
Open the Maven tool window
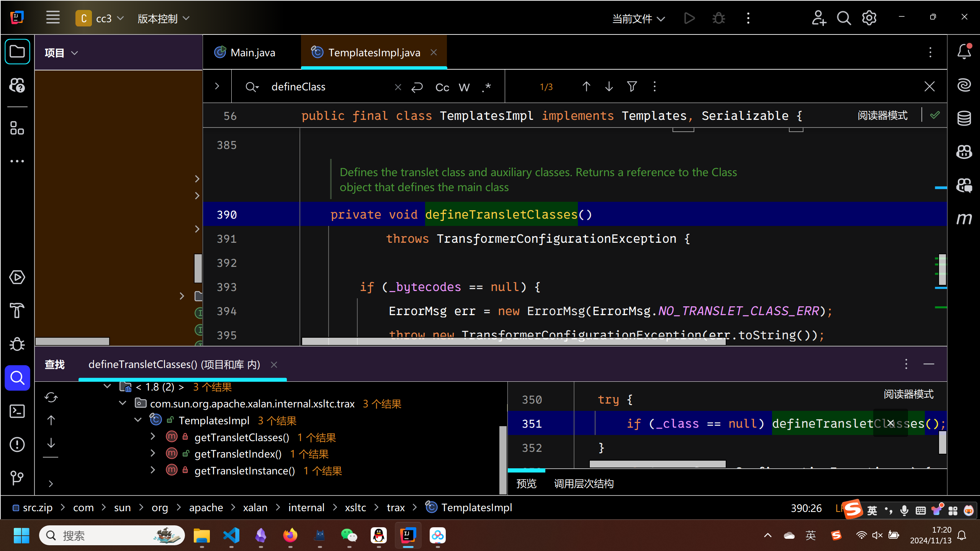[x=964, y=218]
